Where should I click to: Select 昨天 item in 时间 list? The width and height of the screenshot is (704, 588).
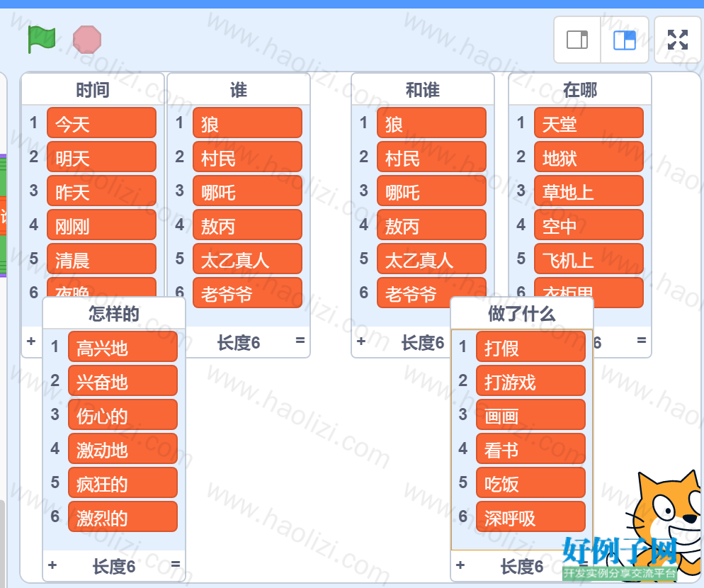pyautogui.click(x=101, y=191)
